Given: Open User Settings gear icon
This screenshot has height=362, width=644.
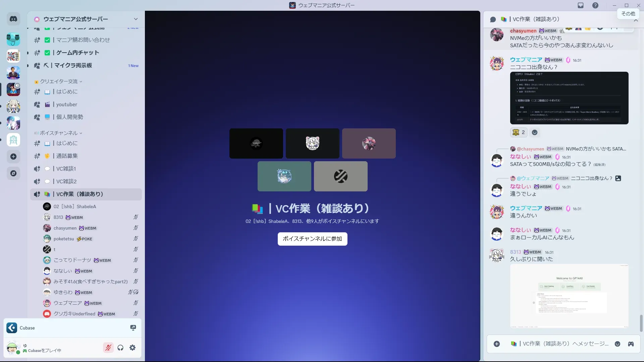Looking at the screenshot, I should tap(132, 348).
